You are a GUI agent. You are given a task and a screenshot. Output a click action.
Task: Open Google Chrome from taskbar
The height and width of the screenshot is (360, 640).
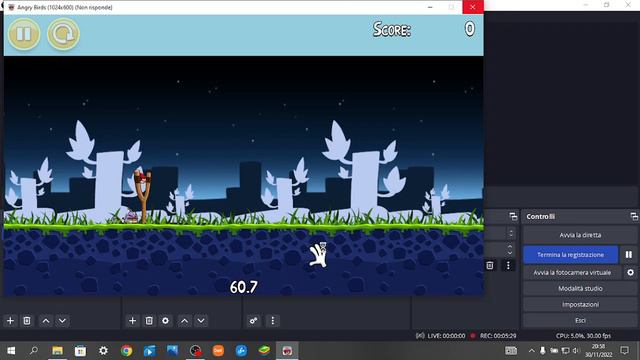click(127, 351)
